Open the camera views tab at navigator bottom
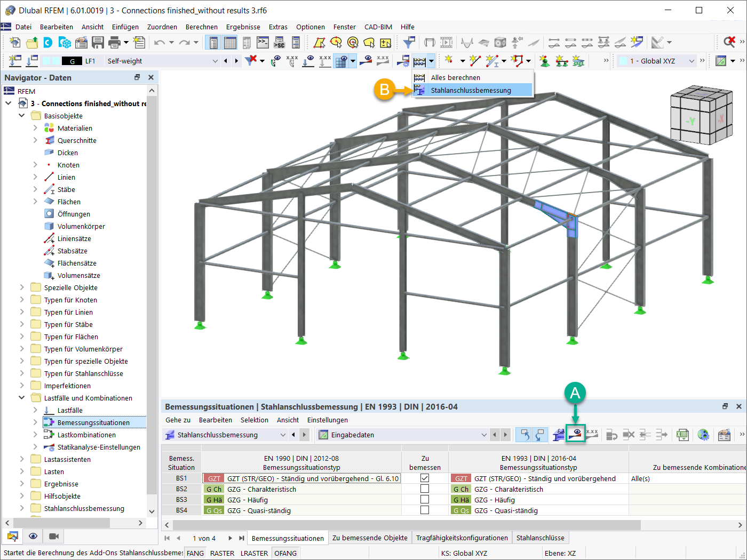Screen dimensions: 747x560 tap(54, 536)
